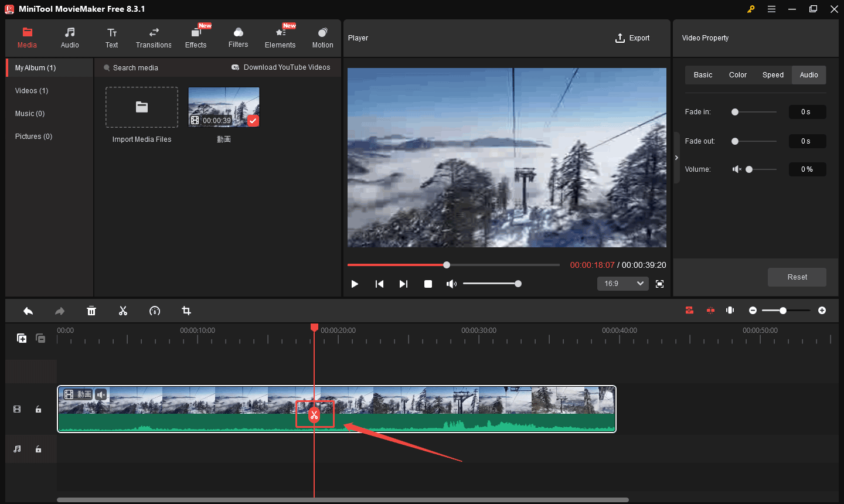Open the Transitions tab
Screen dimensions: 844x504
(154, 38)
